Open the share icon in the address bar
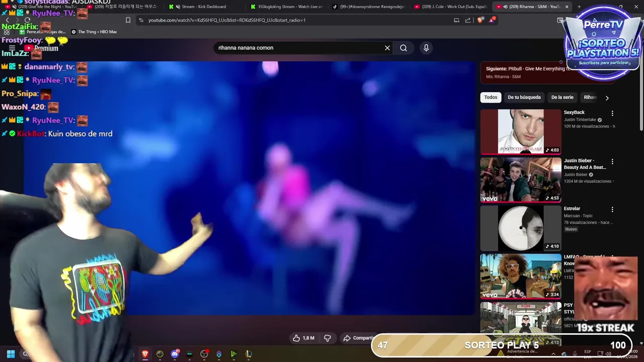This screenshot has width=644, height=362. (x=468, y=20)
